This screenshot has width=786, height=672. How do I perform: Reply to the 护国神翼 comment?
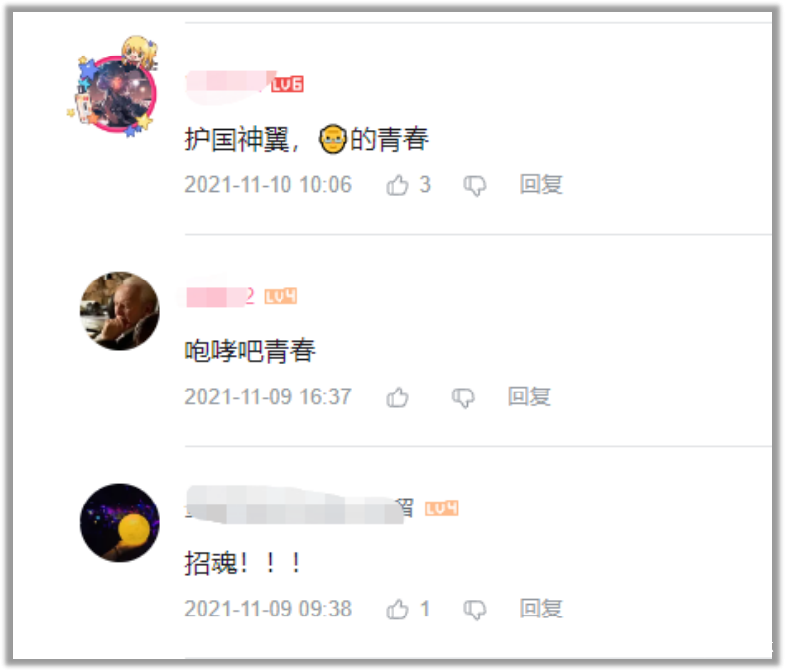click(x=541, y=185)
